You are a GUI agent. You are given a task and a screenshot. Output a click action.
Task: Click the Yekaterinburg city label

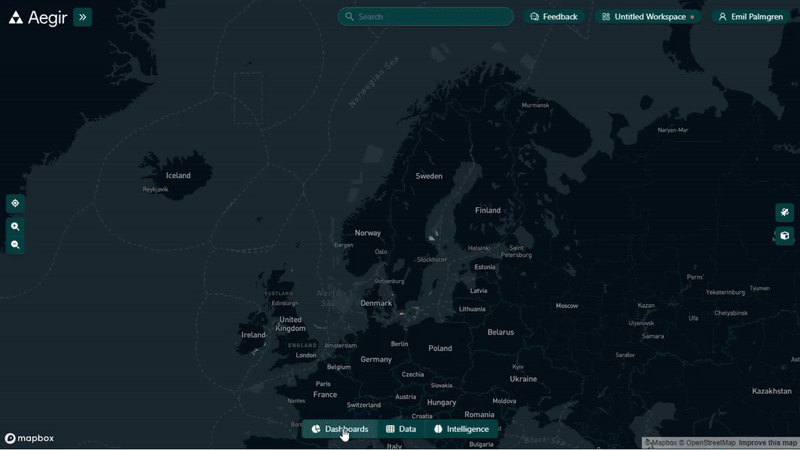click(x=725, y=293)
